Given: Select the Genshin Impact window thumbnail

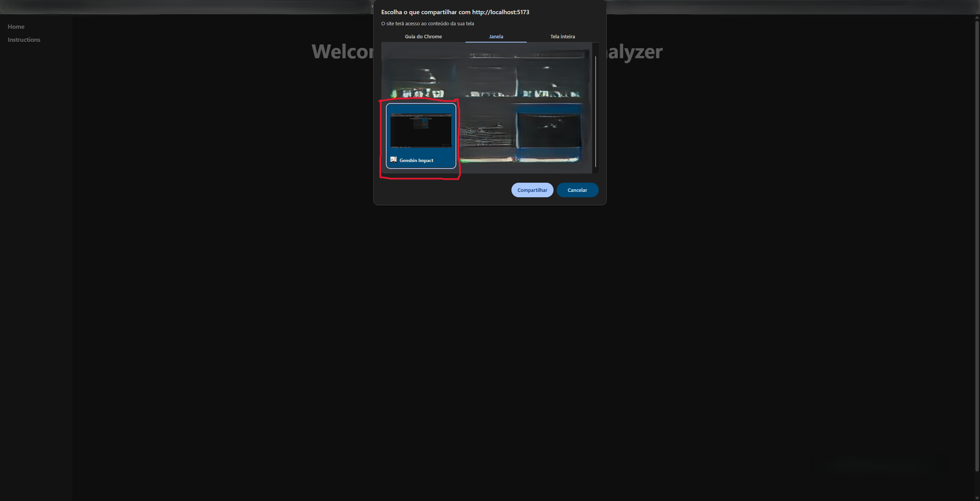Looking at the screenshot, I should [x=421, y=136].
